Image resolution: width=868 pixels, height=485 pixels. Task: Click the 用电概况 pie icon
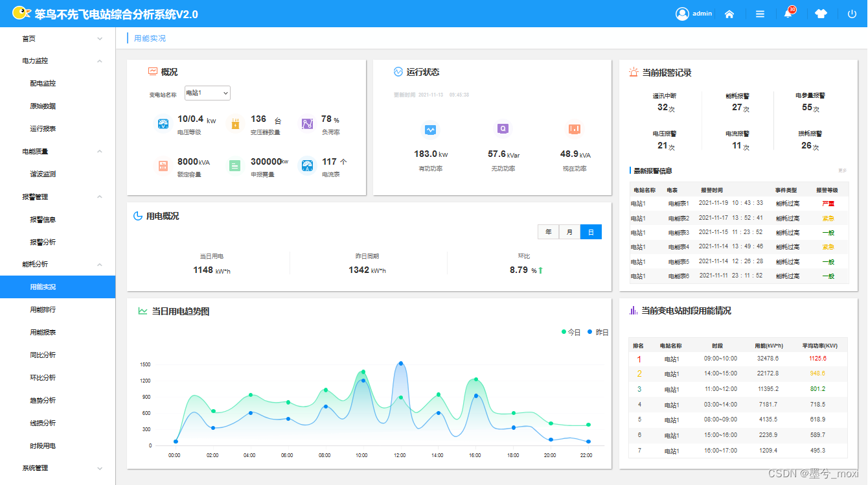coord(138,216)
